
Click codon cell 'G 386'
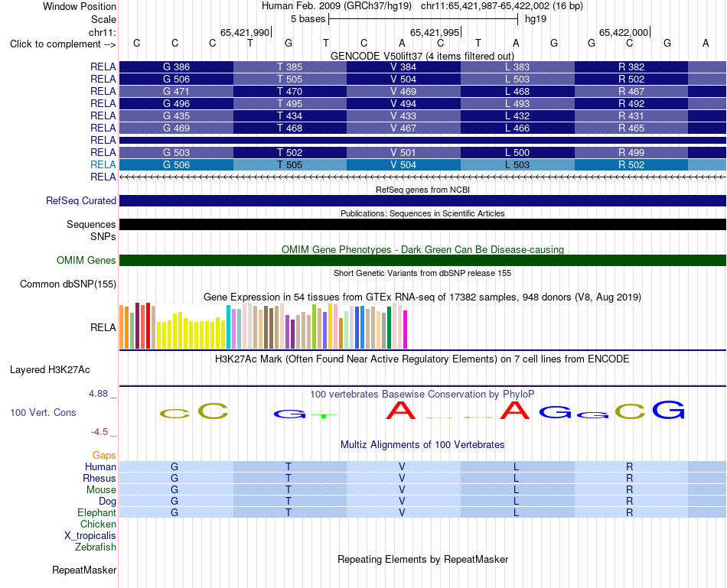click(176, 67)
